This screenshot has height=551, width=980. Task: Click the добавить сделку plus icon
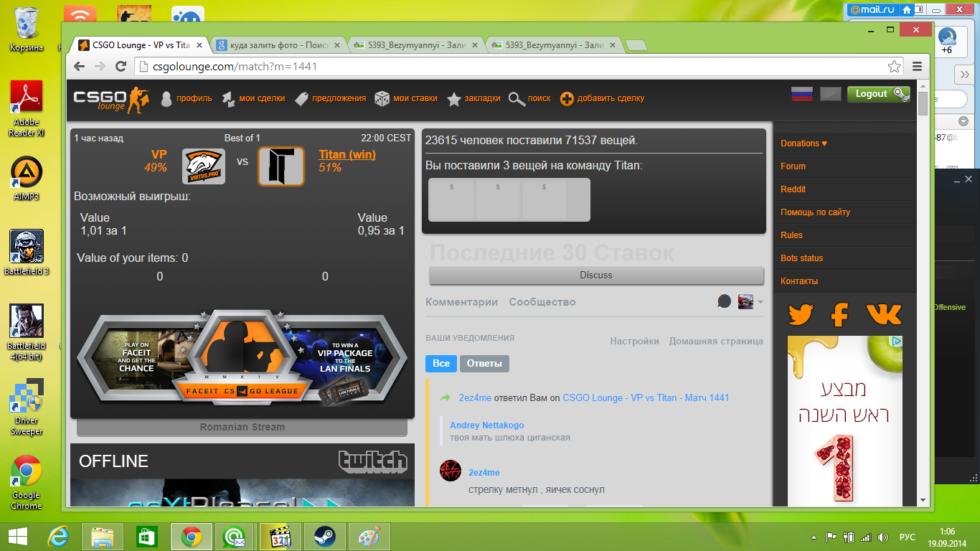pos(567,99)
